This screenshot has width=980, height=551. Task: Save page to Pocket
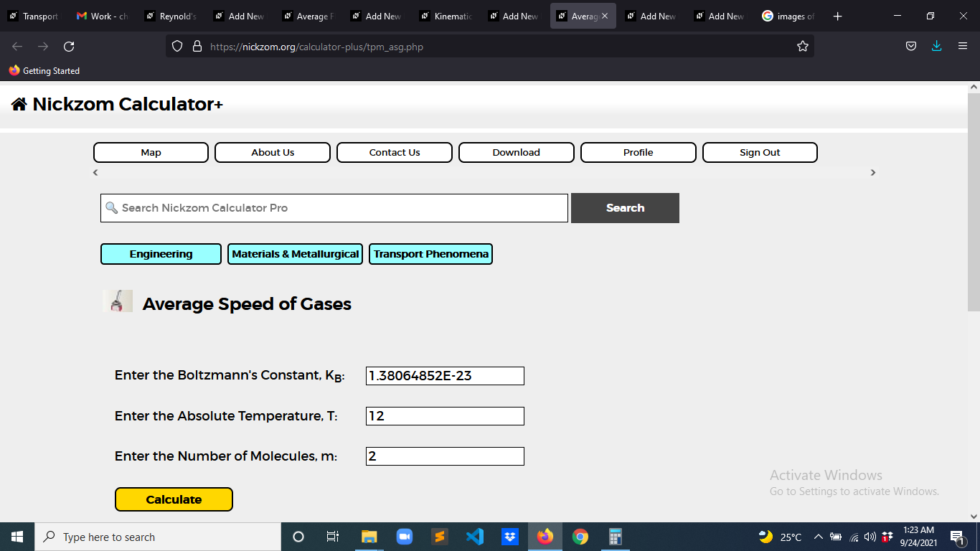click(x=910, y=47)
